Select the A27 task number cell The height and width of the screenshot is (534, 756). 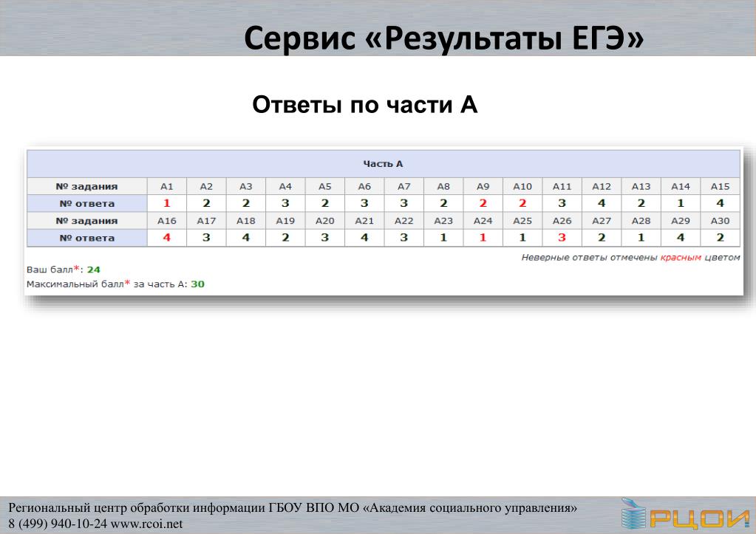coord(602,221)
